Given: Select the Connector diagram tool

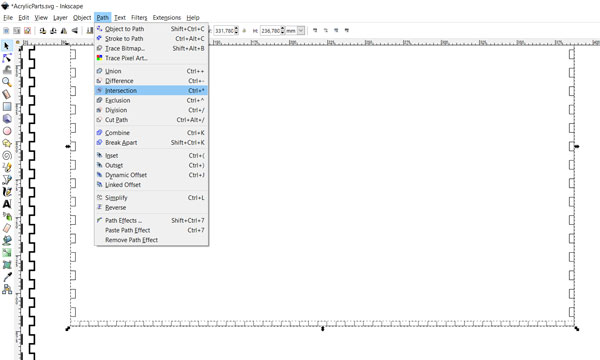Looking at the screenshot, I should pyautogui.click(x=7, y=289).
